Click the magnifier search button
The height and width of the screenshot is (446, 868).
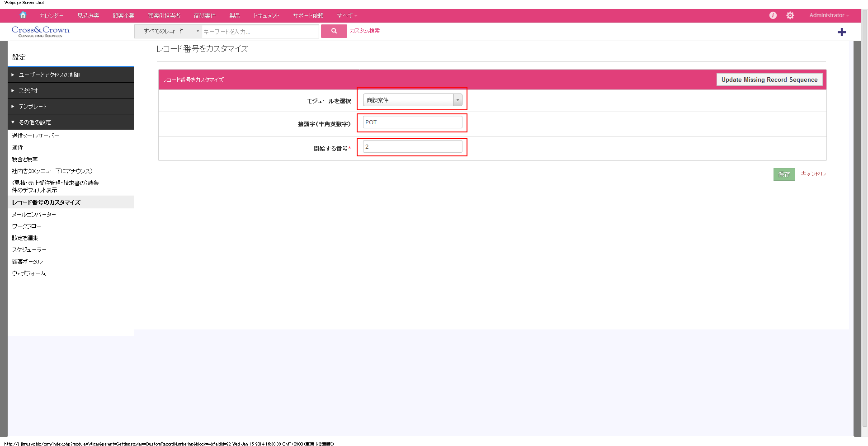pyautogui.click(x=334, y=31)
